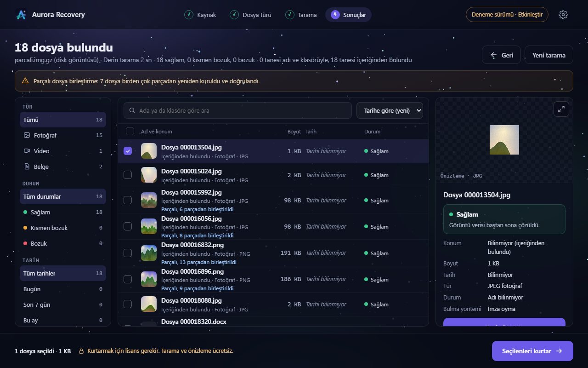Filter by Sağlam status
This screenshot has width=588, height=368.
point(63,212)
